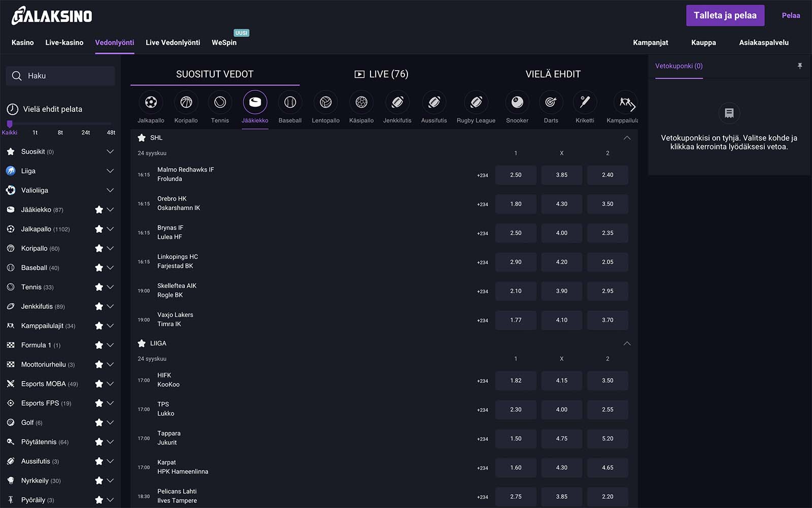The image size is (812, 508).
Task: Select the Rugby League icon
Action: pyautogui.click(x=476, y=103)
